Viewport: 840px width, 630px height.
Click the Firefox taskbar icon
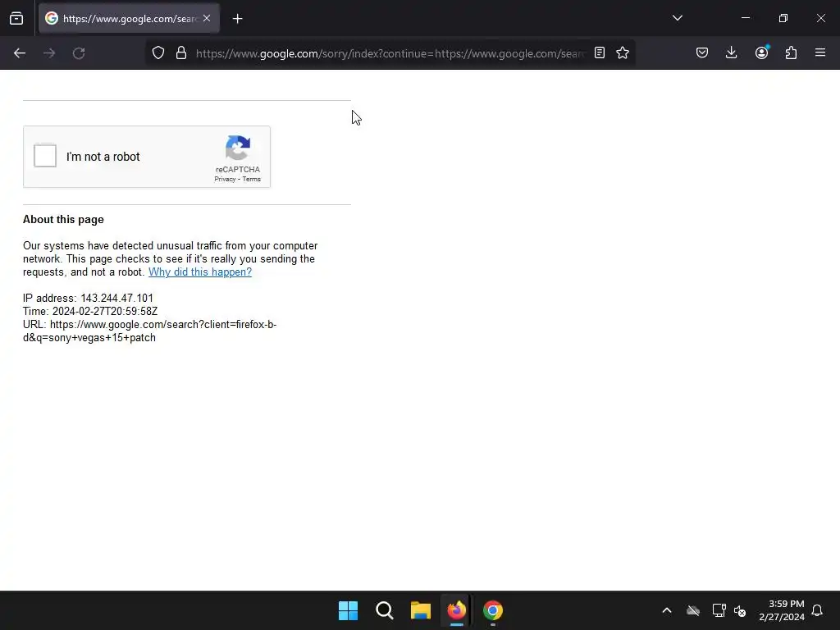456,610
